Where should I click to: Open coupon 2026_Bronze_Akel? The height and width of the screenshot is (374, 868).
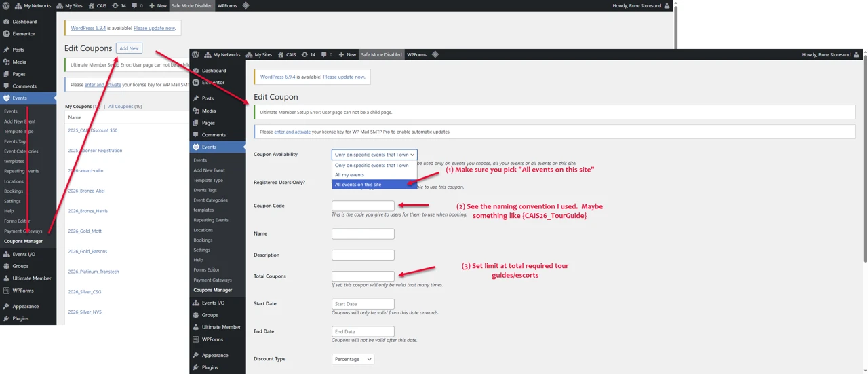tap(86, 191)
